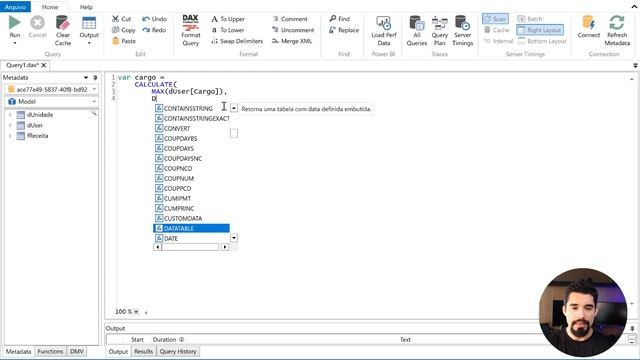Open the Results tab

click(143, 351)
